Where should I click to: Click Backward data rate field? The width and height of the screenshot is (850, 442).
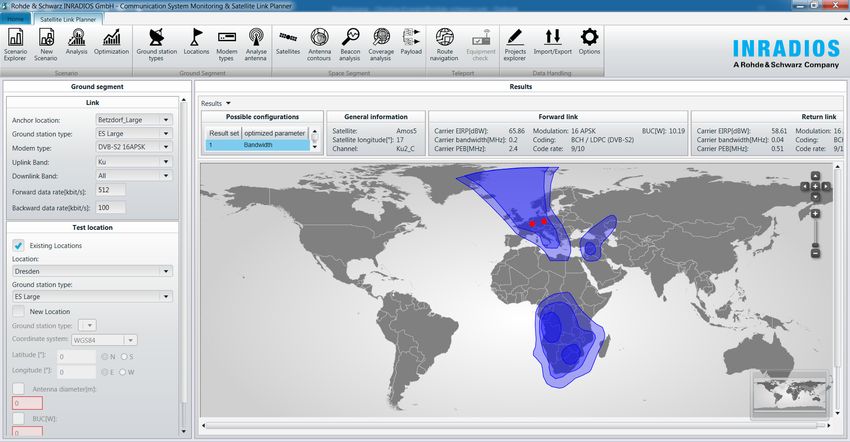tap(111, 207)
